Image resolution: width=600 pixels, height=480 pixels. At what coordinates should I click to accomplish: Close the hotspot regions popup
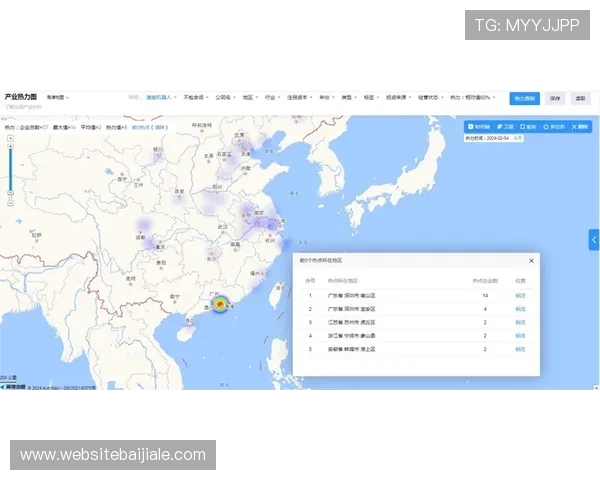(x=531, y=261)
